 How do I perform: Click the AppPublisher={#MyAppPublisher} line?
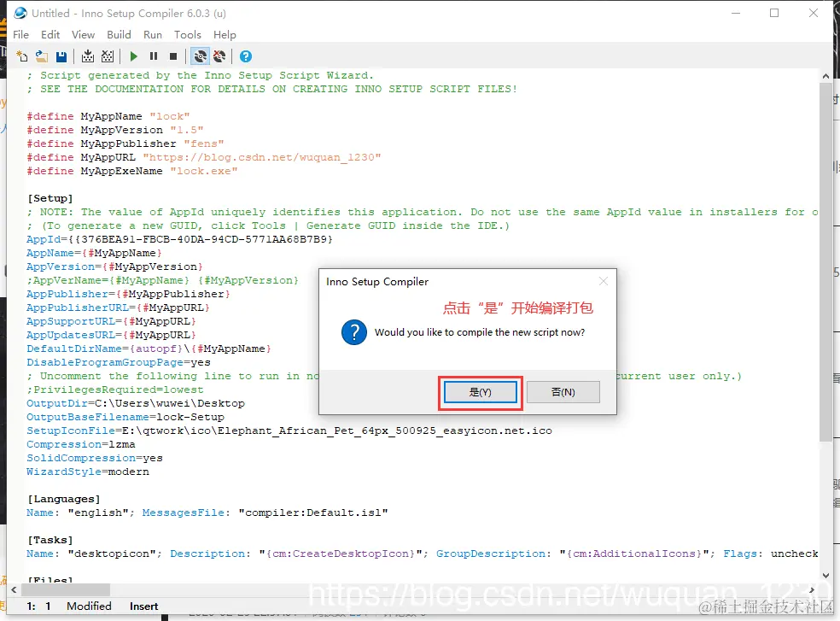click(x=129, y=294)
